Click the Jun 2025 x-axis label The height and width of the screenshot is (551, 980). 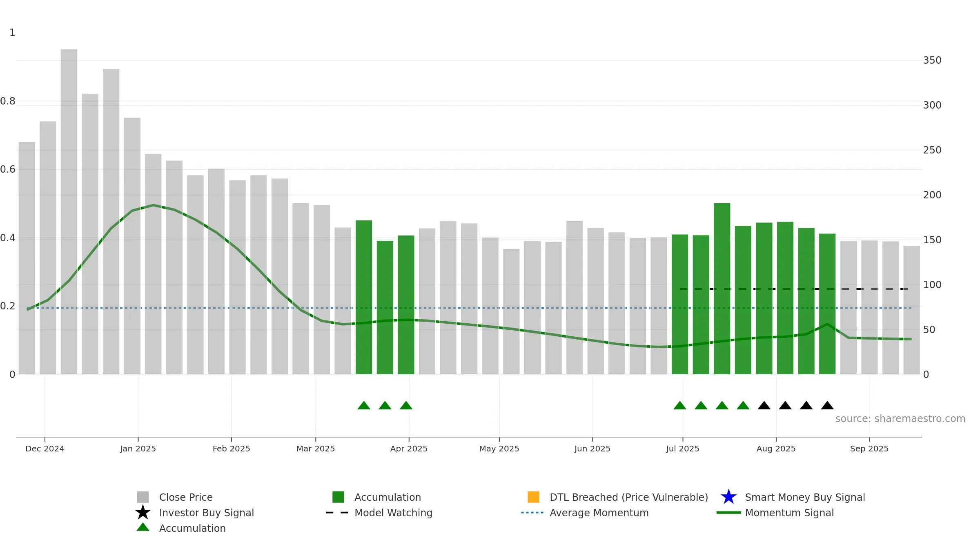592,449
